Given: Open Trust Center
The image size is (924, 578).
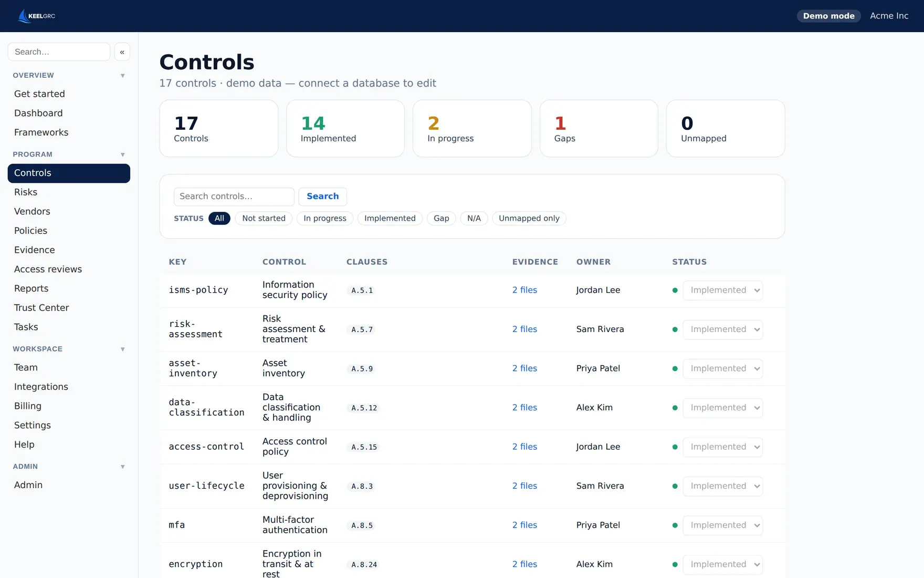Looking at the screenshot, I should tap(69, 308).
